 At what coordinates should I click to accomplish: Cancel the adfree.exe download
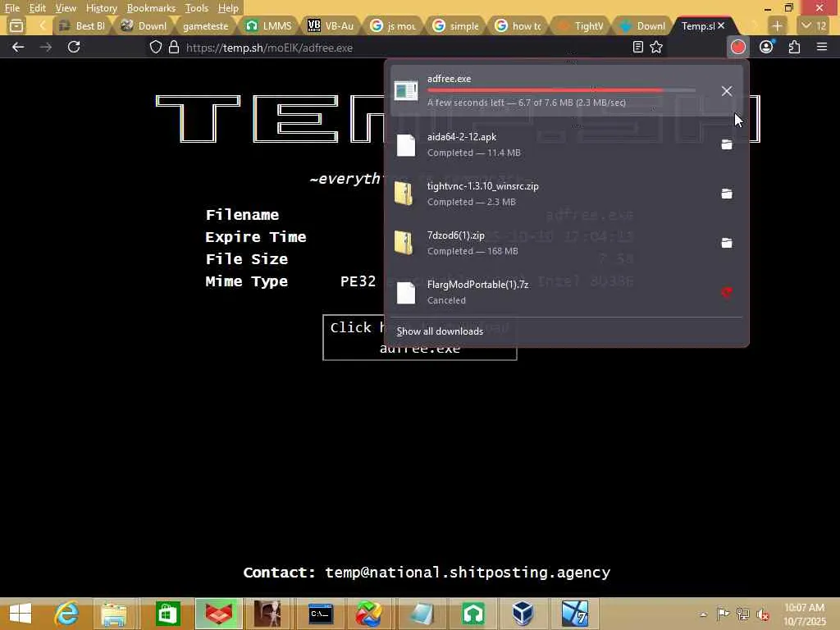(727, 91)
